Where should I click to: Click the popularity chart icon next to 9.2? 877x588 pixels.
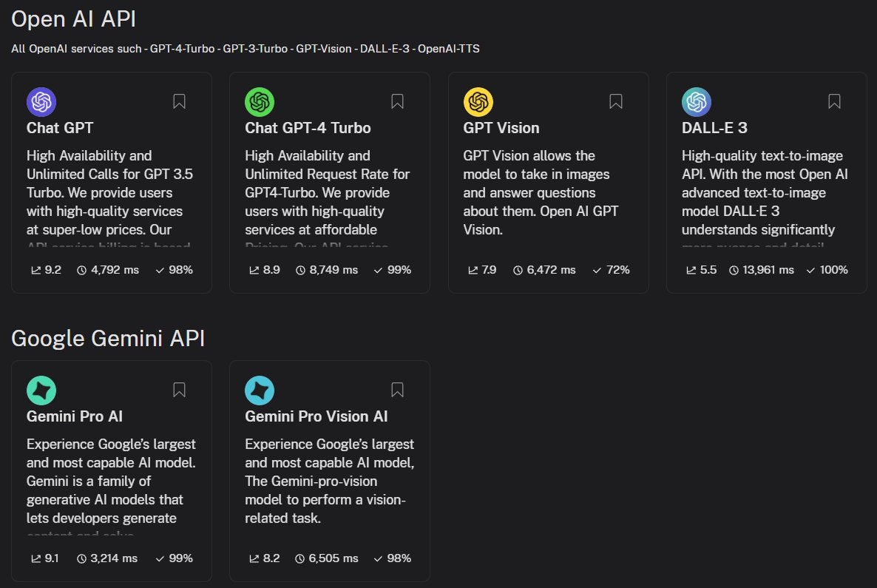(x=35, y=270)
